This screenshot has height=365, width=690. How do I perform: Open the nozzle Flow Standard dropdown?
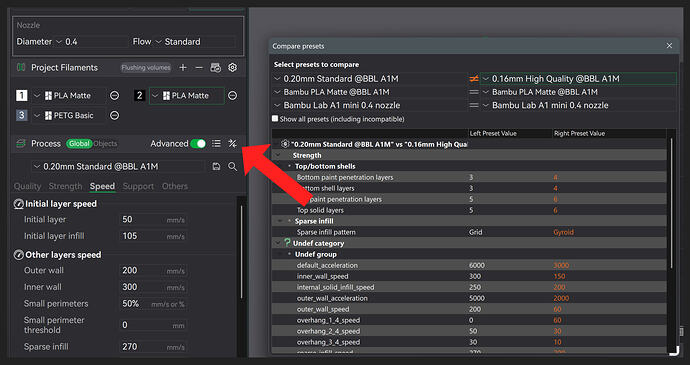click(195, 42)
